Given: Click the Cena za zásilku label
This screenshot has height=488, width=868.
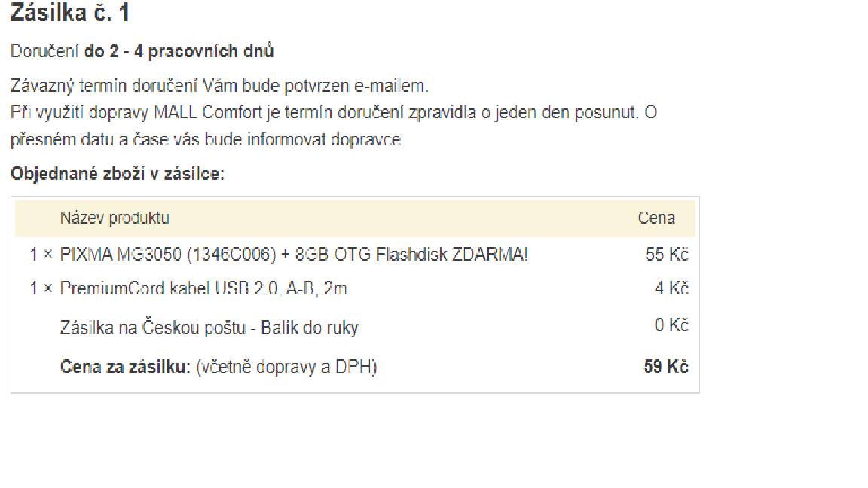Looking at the screenshot, I should [125, 366].
